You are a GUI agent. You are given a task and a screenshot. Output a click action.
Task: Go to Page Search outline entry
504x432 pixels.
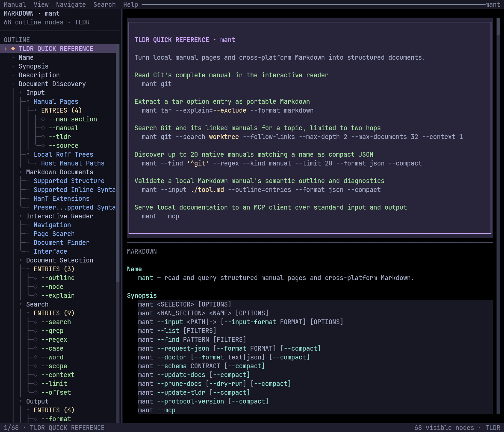(54, 234)
